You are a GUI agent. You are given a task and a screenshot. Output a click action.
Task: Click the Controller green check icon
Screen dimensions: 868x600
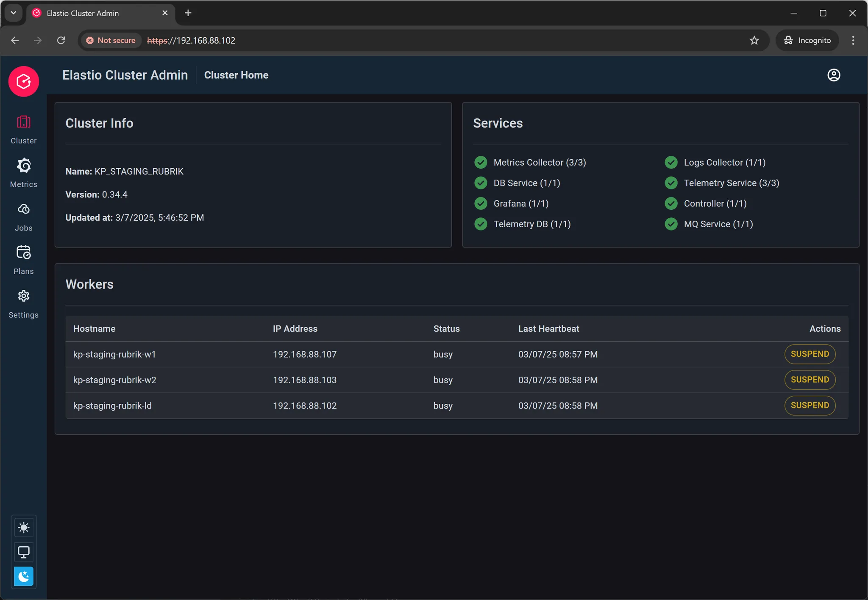click(671, 203)
